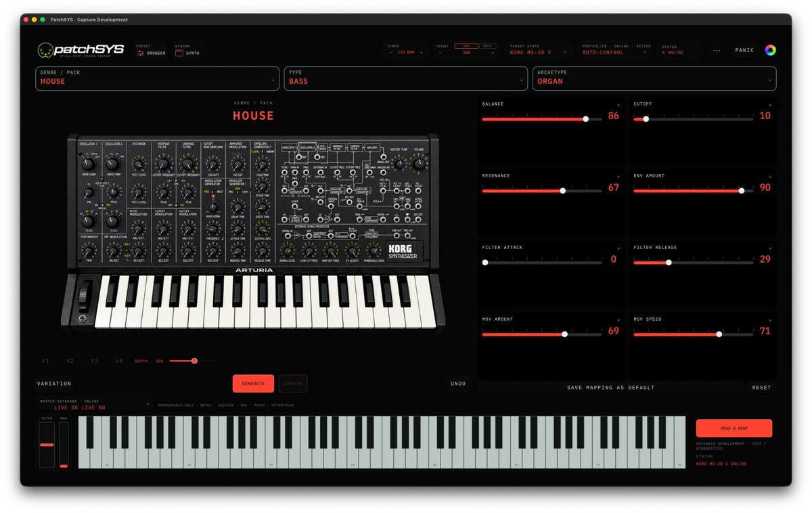Viewport: 812px width, 513px height.
Task: Open the Archetype dropdown showing Organ
Action: point(654,78)
